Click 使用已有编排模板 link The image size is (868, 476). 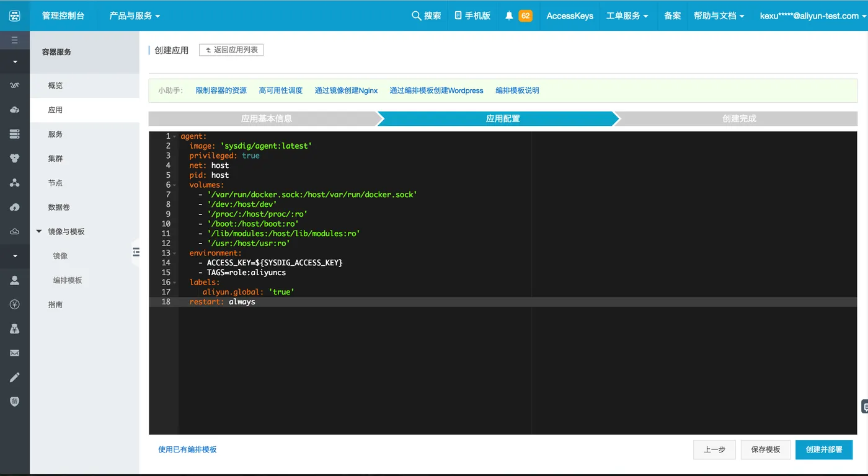tap(187, 449)
